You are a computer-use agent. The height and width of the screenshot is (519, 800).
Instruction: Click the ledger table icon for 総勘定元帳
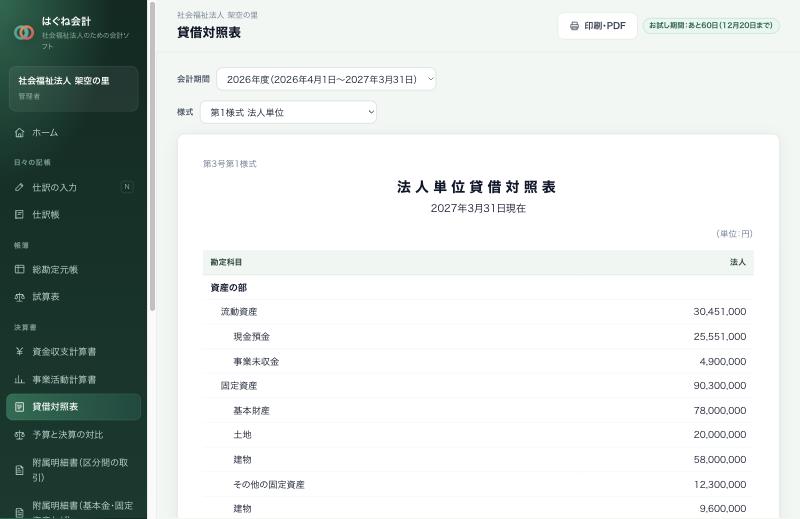tap(19, 269)
